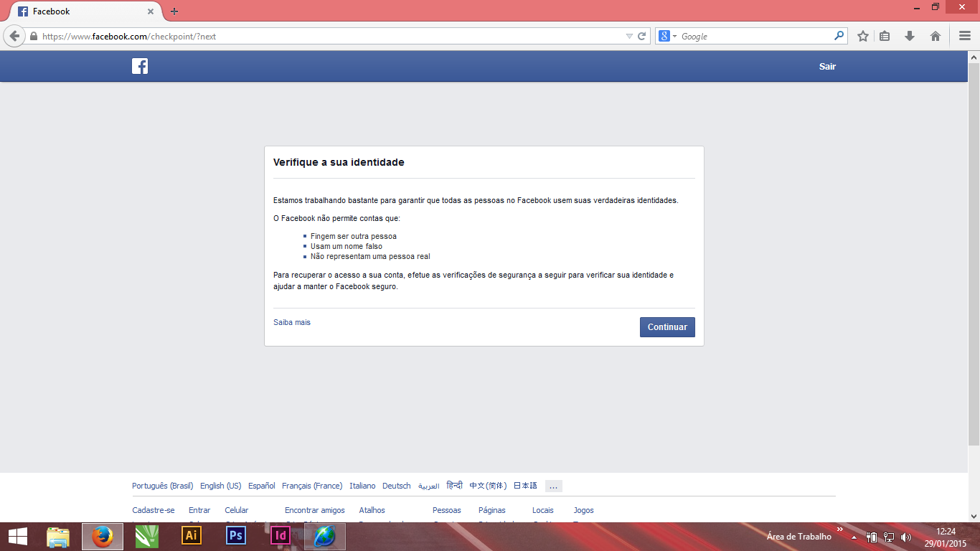Expand more languages with the ellipsis button
Image resolution: width=980 pixels, height=551 pixels.
click(553, 486)
